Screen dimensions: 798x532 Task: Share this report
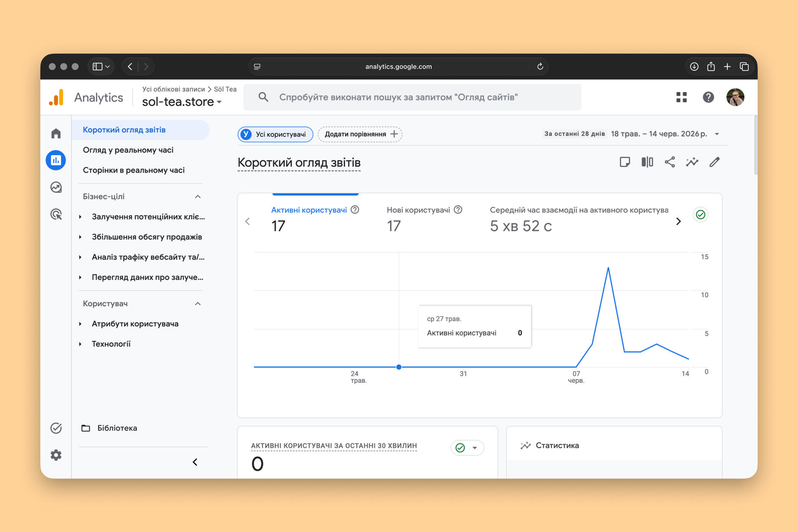click(x=670, y=162)
